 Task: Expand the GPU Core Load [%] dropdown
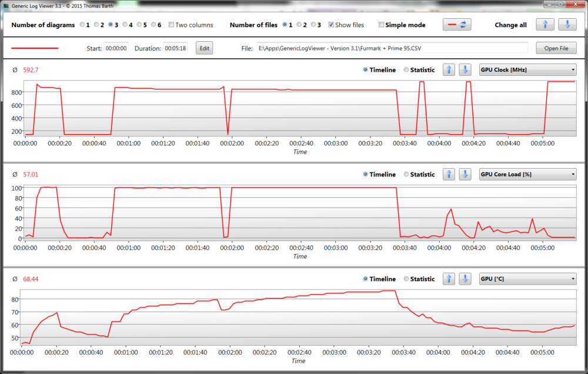point(527,174)
